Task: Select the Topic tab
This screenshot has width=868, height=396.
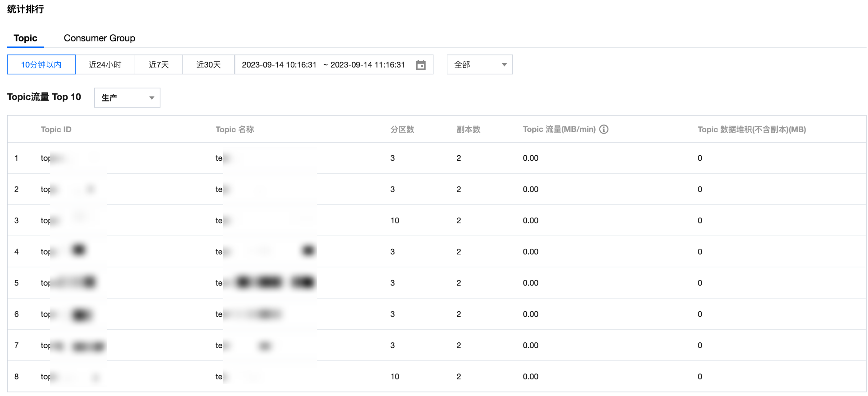Action: point(25,38)
